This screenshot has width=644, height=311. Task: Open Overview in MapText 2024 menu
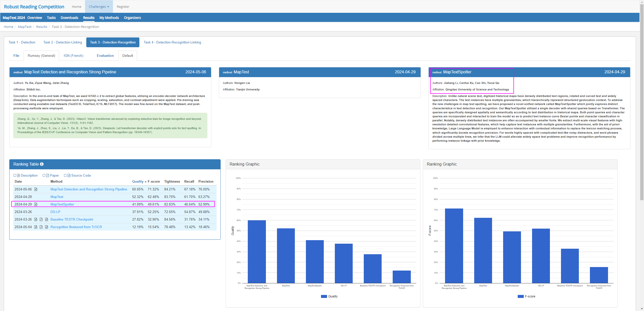[35, 18]
